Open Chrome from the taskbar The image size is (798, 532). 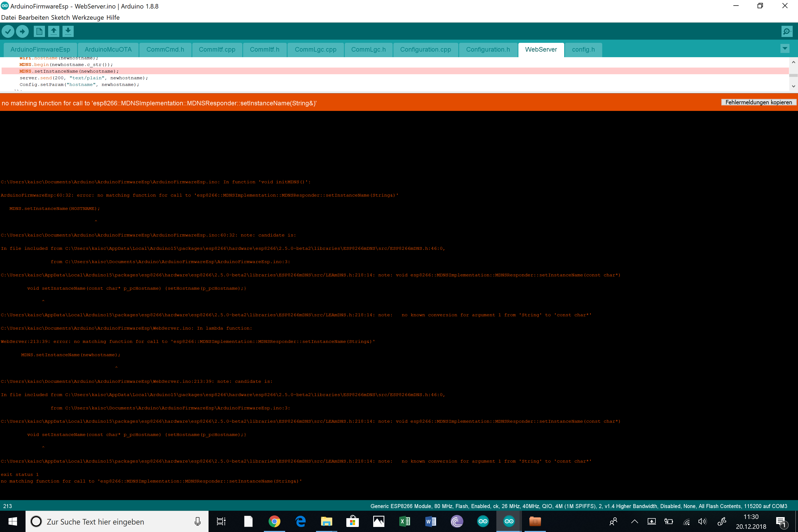[274, 521]
